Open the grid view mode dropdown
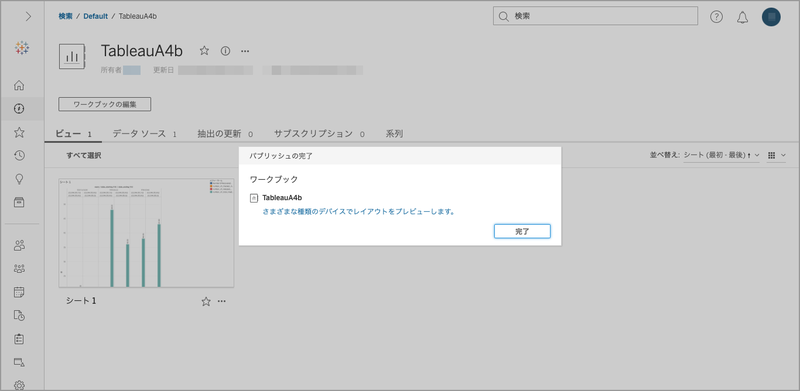 point(777,155)
